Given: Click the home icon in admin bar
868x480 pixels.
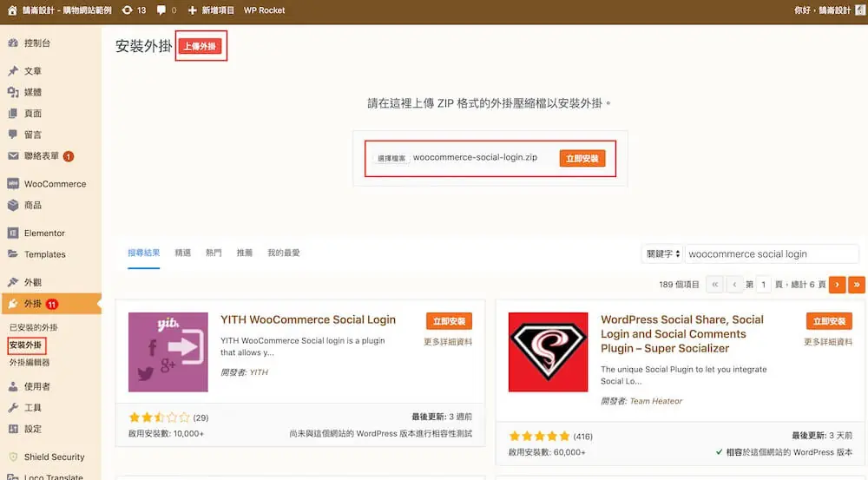Looking at the screenshot, I should coord(12,10).
